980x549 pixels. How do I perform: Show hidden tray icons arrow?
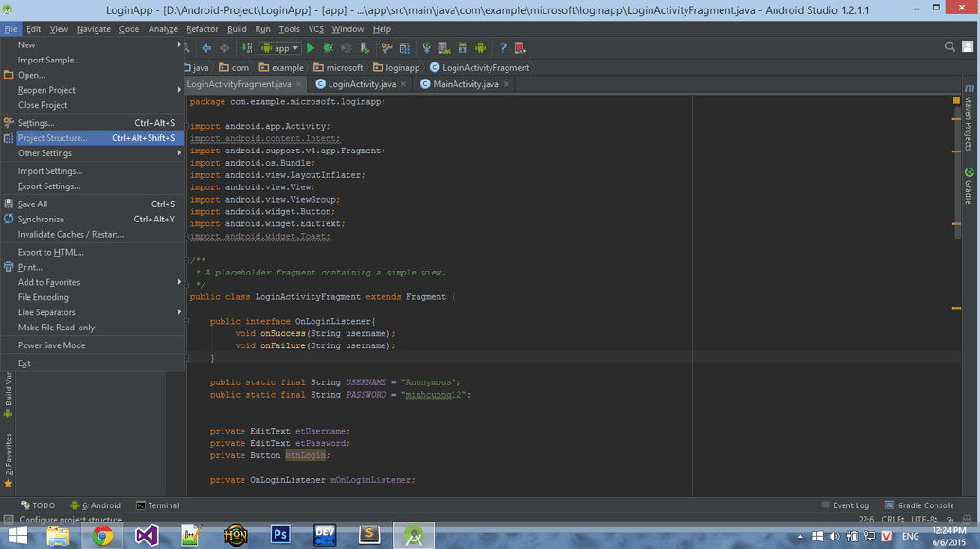pos(800,536)
